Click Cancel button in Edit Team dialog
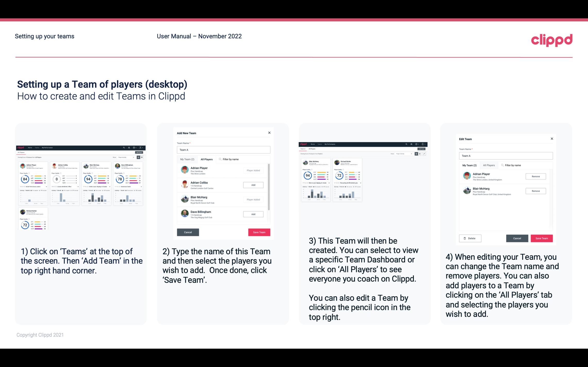This screenshot has width=588, height=367. coord(517,238)
